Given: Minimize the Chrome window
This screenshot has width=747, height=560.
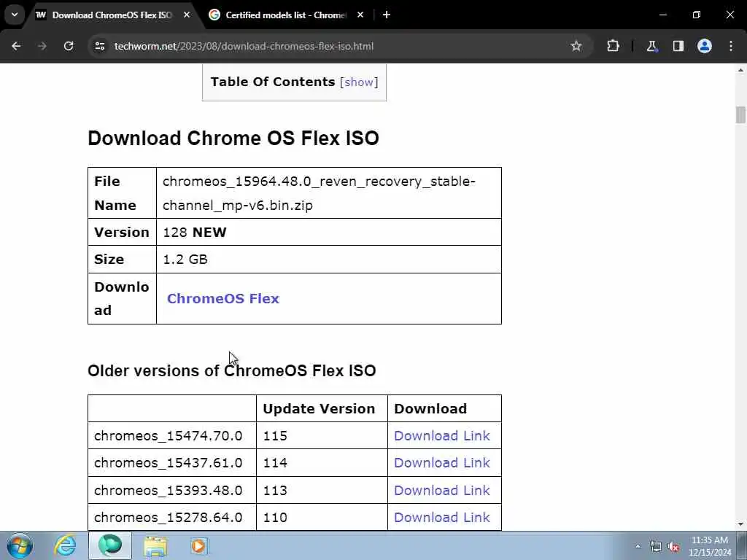Looking at the screenshot, I should (x=662, y=15).
